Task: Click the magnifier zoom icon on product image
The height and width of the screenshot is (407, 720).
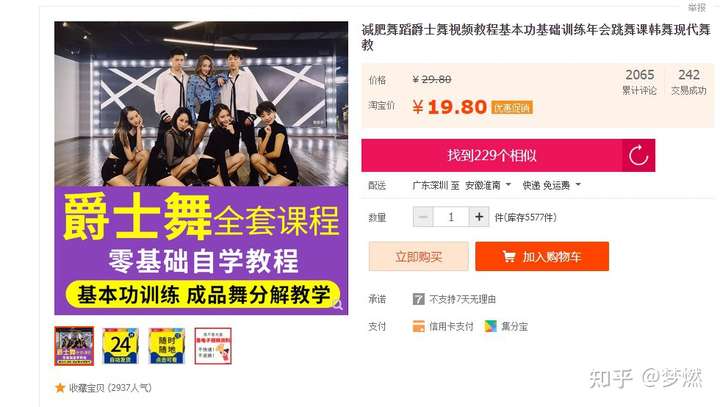Action: point(338,305)
